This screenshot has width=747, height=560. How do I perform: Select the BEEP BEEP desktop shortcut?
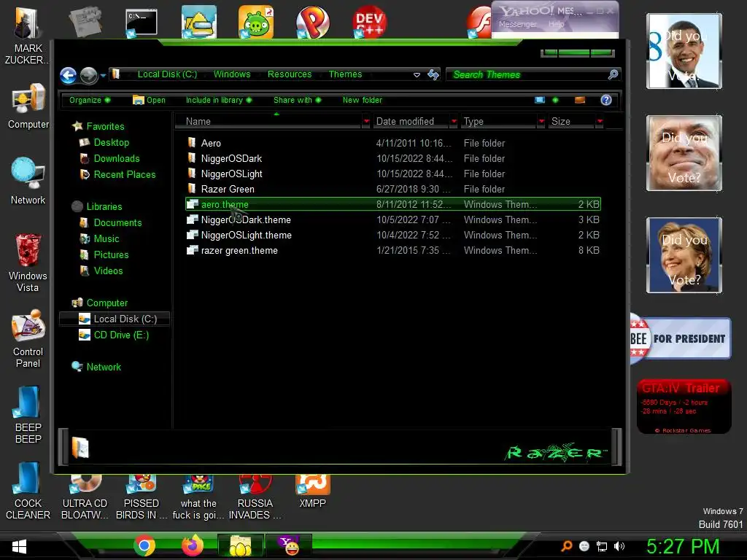(28, 414)
